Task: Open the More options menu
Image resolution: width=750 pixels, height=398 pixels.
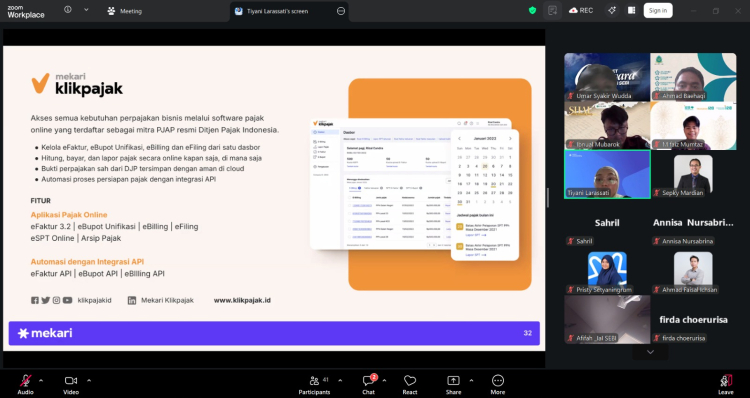Action: 497,385
